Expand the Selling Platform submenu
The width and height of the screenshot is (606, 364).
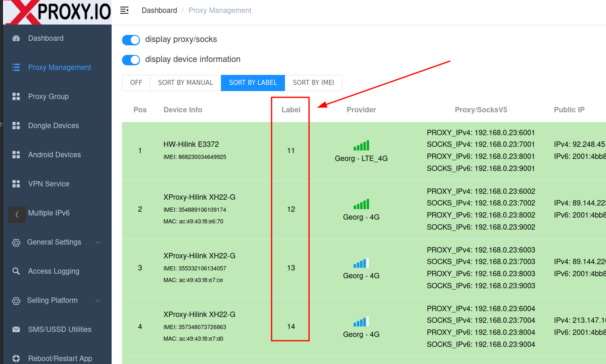pyautogui.click(x=98, y=300)
